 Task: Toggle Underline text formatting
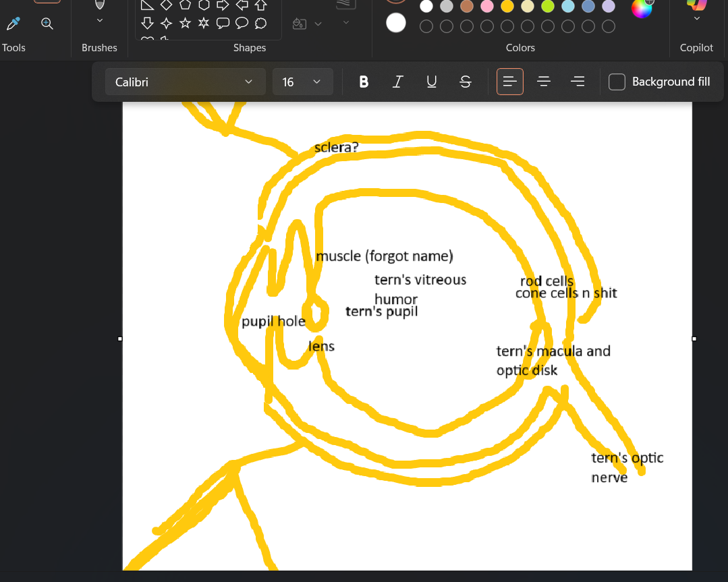coord(431,82)
